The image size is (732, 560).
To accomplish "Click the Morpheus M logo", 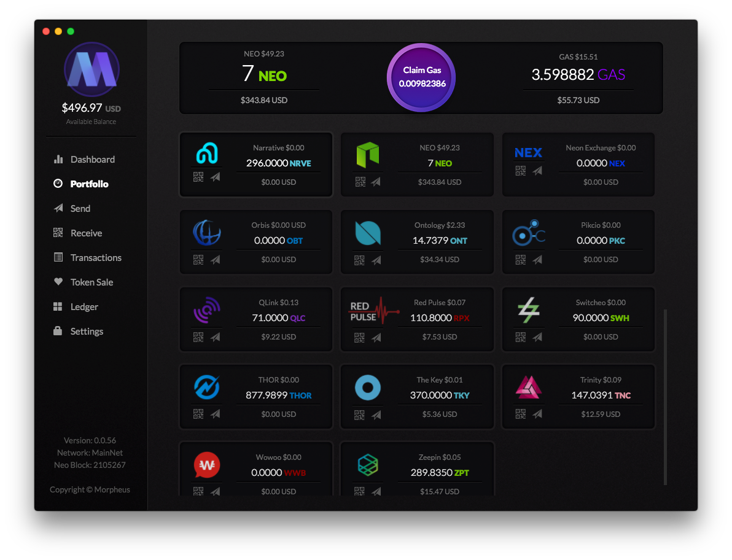I will pos(91,70).
